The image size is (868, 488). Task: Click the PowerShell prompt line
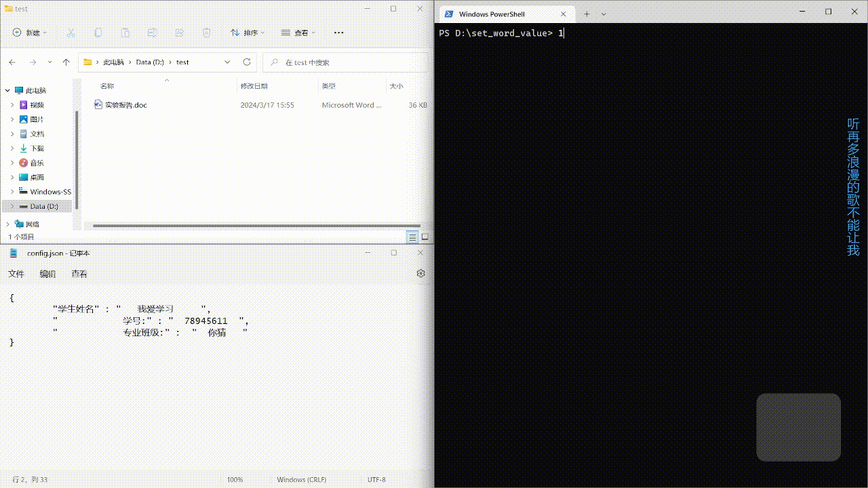(x=501, y=33)
